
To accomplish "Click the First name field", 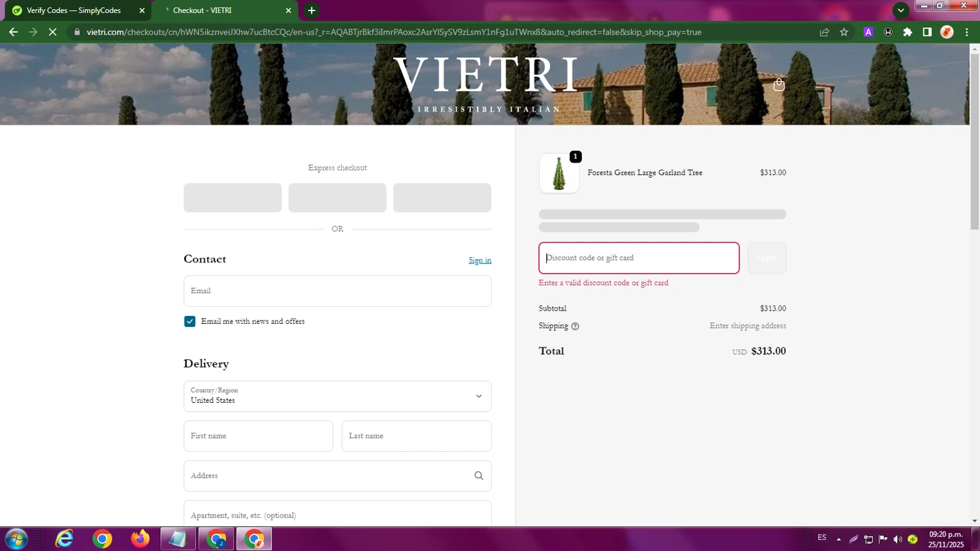I will 258,436.
